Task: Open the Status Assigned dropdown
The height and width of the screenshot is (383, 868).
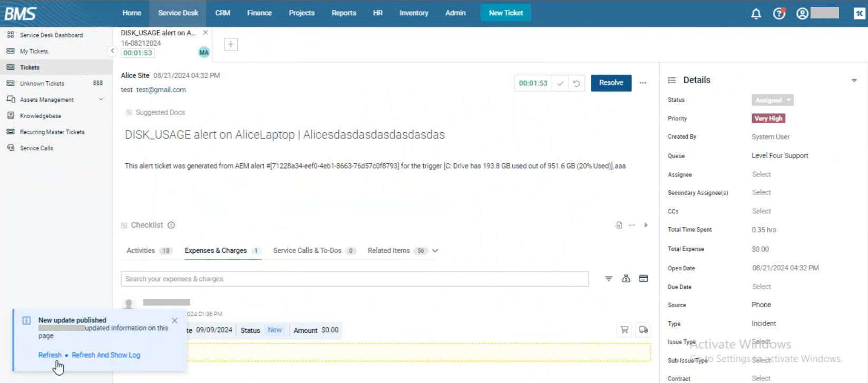Action: pos(772,100)
